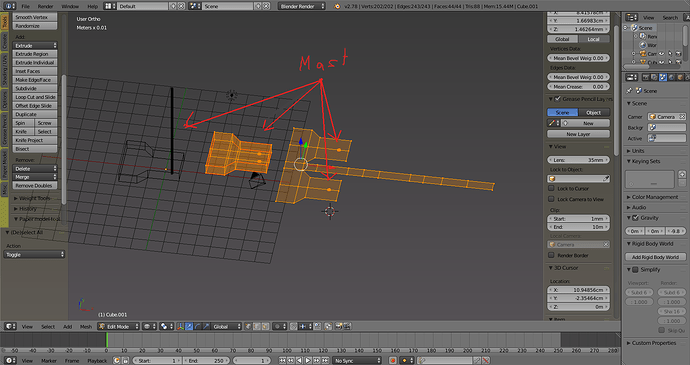Open the Window menu in top bar

pos(70,6)
